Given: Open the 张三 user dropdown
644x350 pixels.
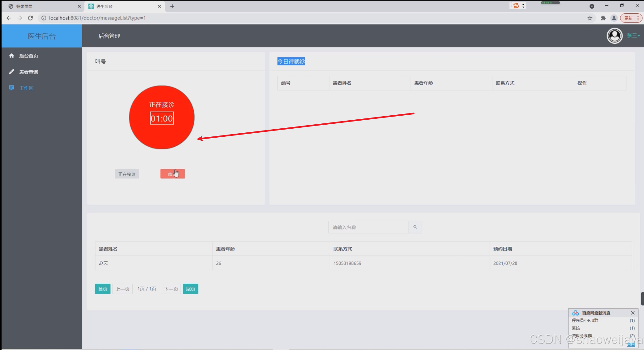Looking at the screenshot, I should tap(633, 36).
